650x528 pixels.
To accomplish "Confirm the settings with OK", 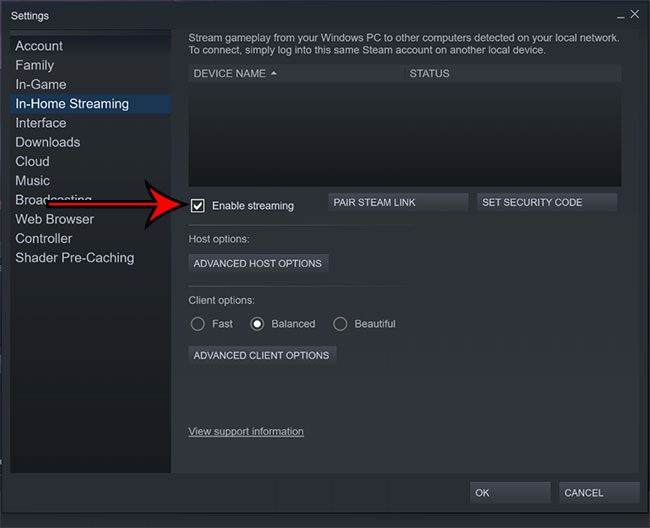I will click(510, 493).
